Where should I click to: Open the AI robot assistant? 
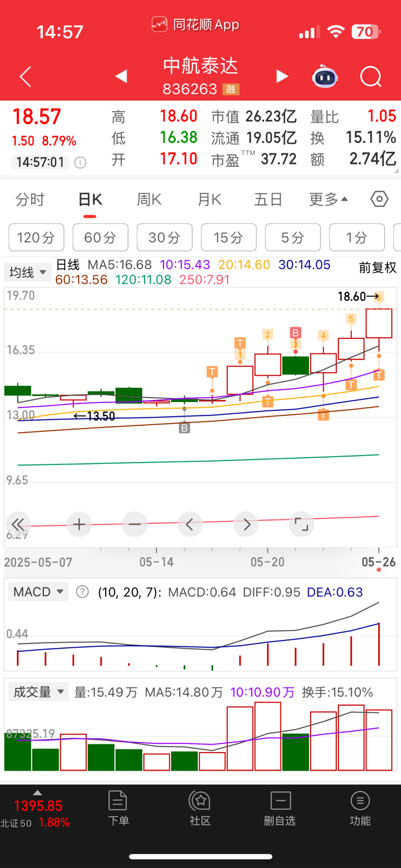tap(325, 77)
